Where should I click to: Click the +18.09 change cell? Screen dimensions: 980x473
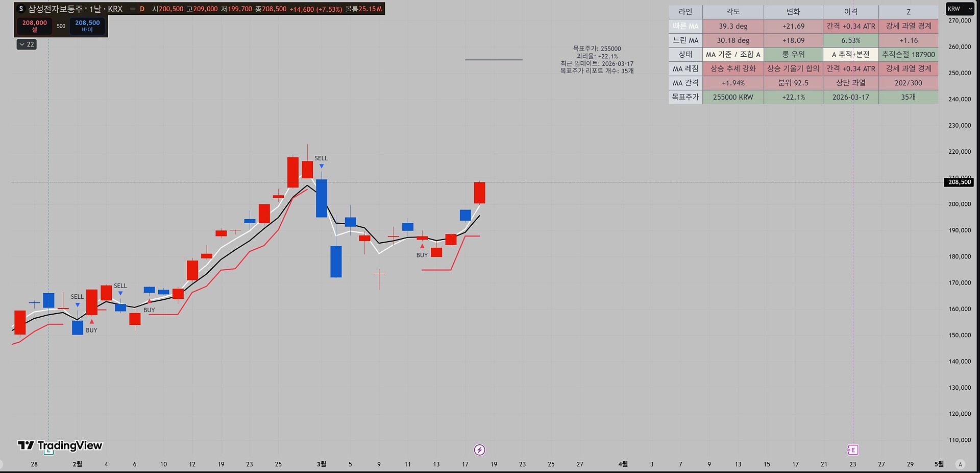(793, 40)
